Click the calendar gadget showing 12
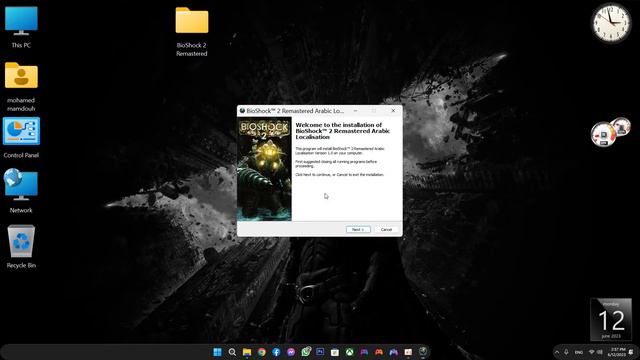 [611, 320]
